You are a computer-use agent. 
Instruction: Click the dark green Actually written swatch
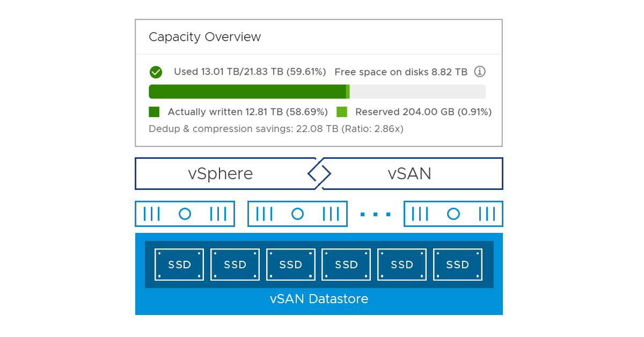pyautogui.click(x=154, y=112)
